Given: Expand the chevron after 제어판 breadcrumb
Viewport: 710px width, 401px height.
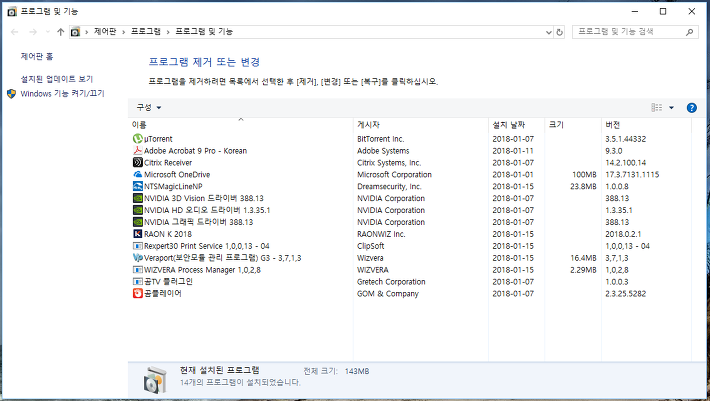Looking at the screenshot, I should pos(123,32).
